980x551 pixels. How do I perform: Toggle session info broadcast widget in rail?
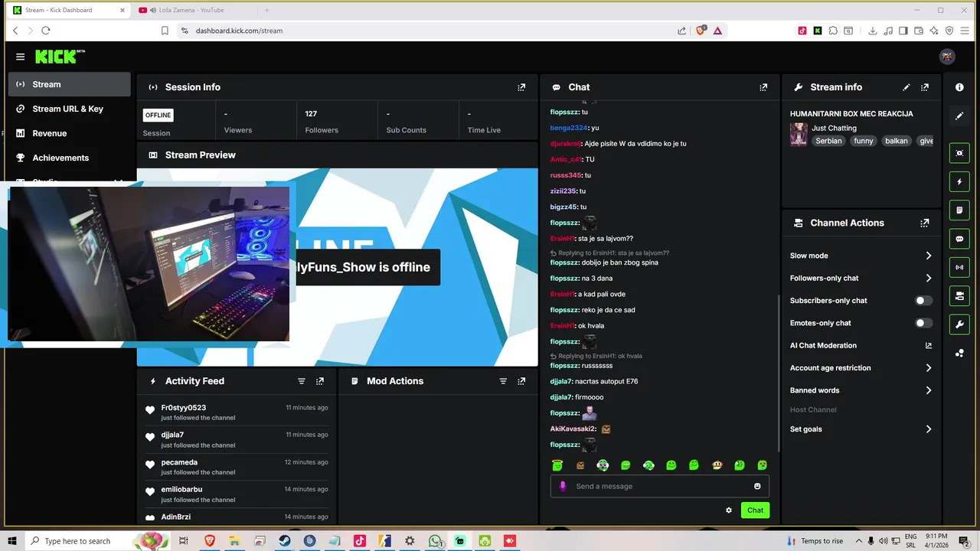pyautogui.click(x=959, y=267)
